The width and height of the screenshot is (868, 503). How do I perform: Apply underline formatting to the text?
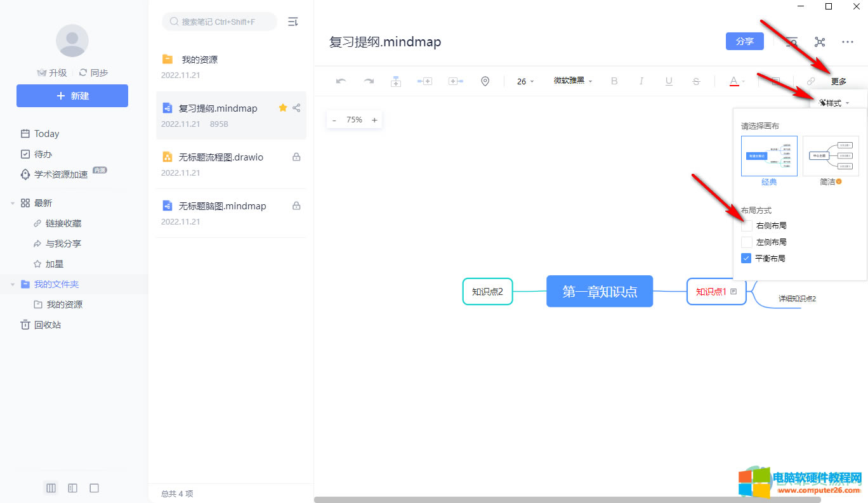point(669,81)
